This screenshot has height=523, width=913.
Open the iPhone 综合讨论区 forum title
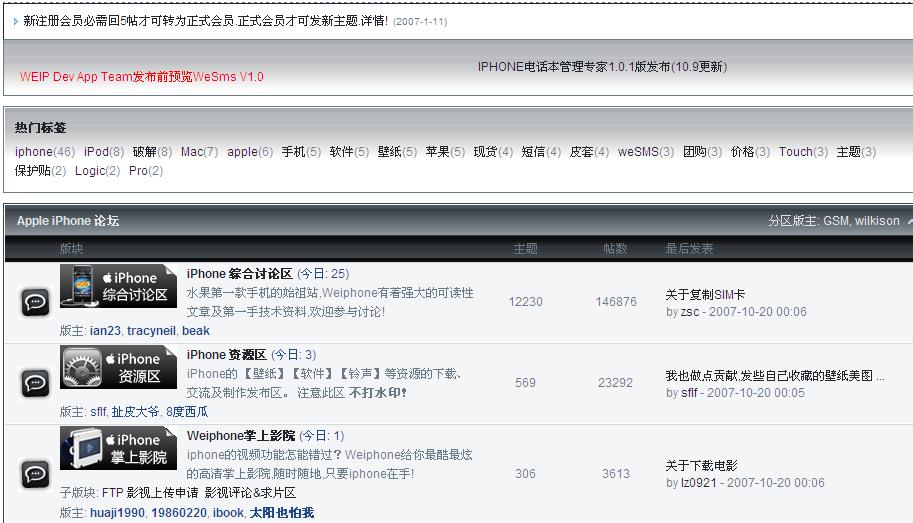coord(239,274)
